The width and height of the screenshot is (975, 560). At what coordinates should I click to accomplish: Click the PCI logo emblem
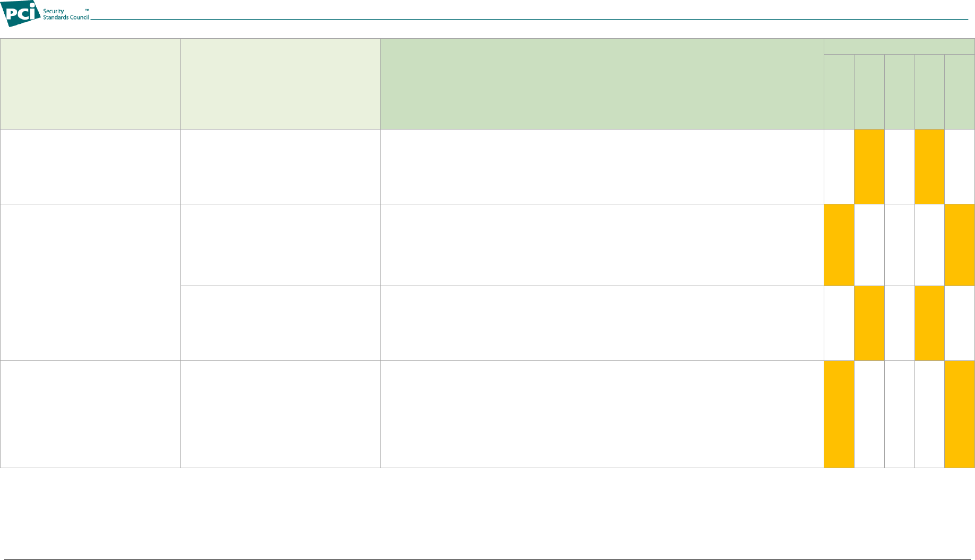tap(21, 13)
